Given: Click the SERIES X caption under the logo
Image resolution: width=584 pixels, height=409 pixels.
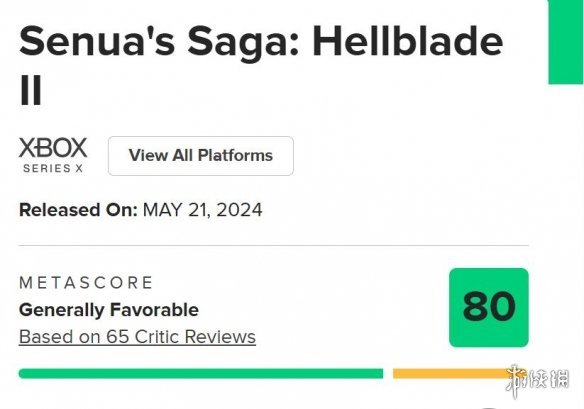Looking at the screenshot, I should coord(53,168).
